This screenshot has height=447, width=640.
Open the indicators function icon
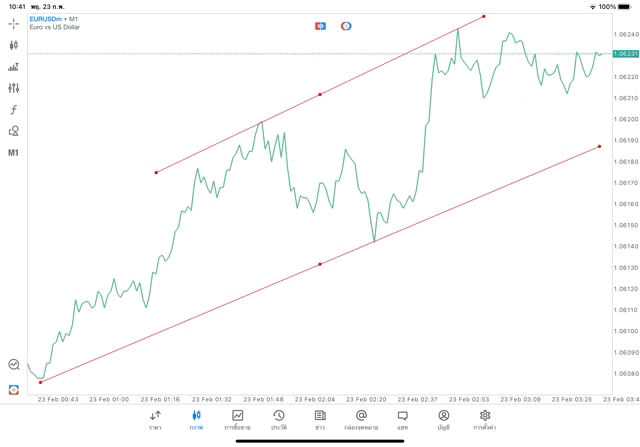(x=13, y=110)
